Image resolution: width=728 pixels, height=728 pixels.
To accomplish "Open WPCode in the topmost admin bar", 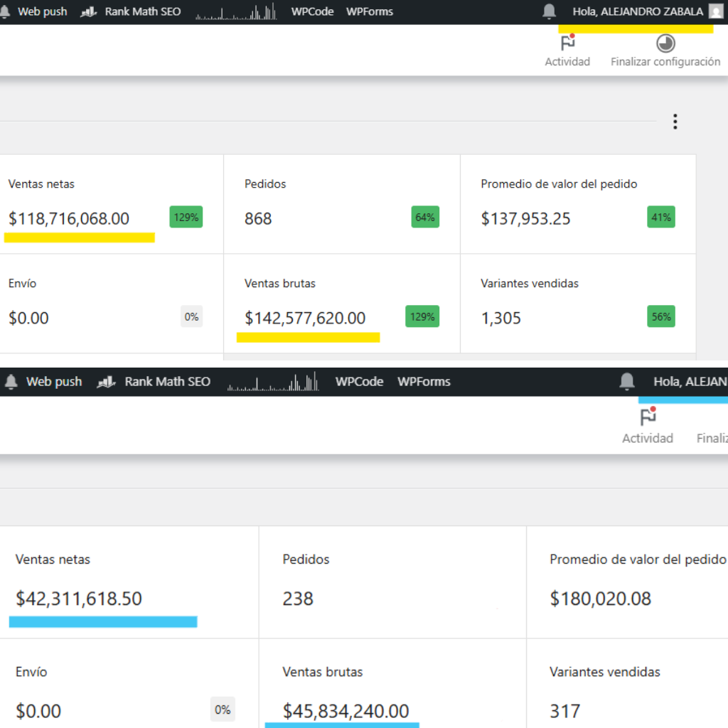I will coord(312,11).
